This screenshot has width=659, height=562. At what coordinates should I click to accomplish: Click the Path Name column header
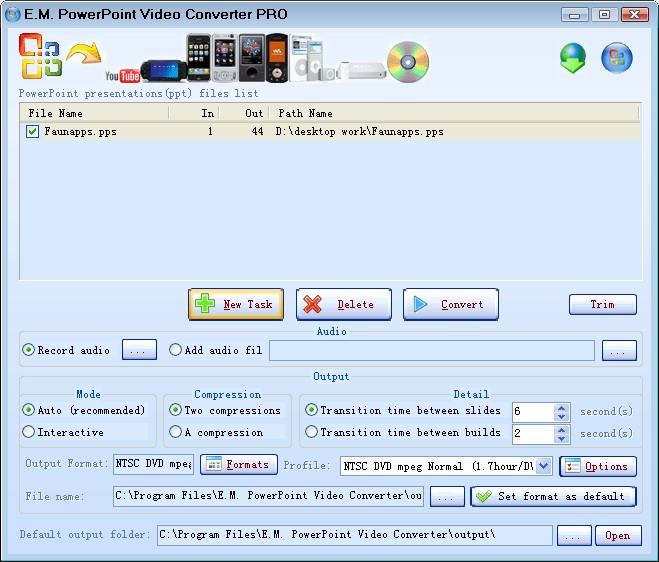305,114
